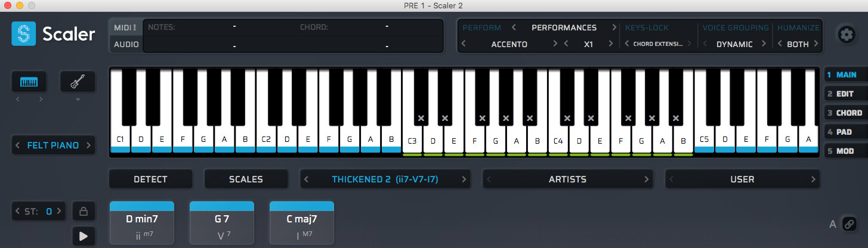Toggle the PERFORM label
Viewport: 868px width, 248px height.
[481, 27]
